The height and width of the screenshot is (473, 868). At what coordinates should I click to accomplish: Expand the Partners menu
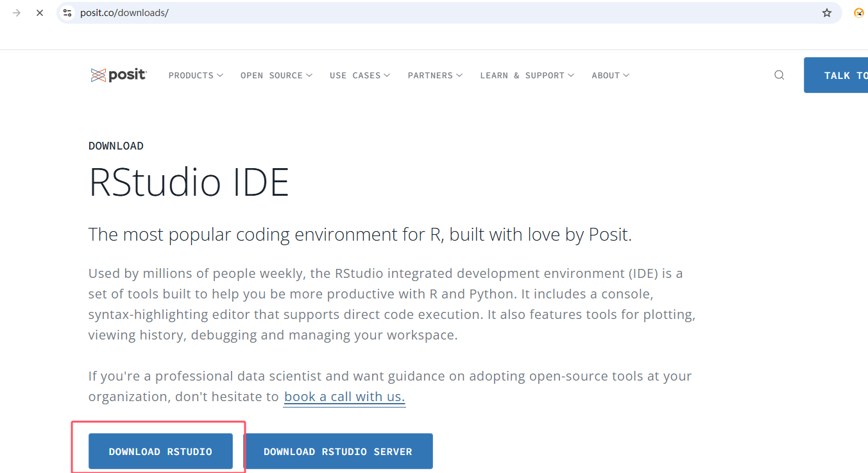[435, 75]
